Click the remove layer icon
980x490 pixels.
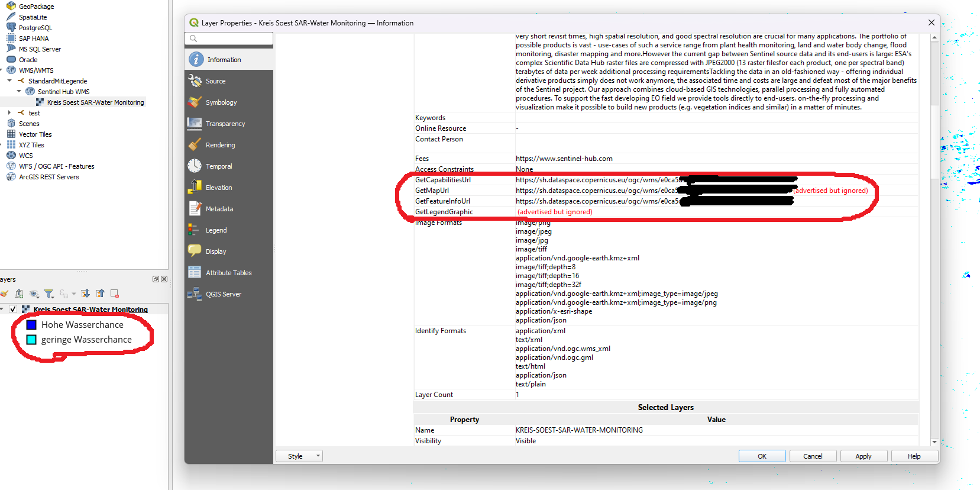pyautogui.click(x=115, y=294)
